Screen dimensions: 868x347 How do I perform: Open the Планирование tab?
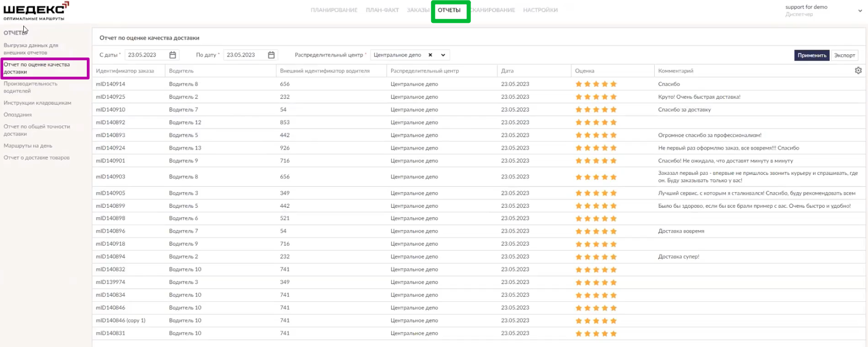pyautogui.click(x=334, y=10)
